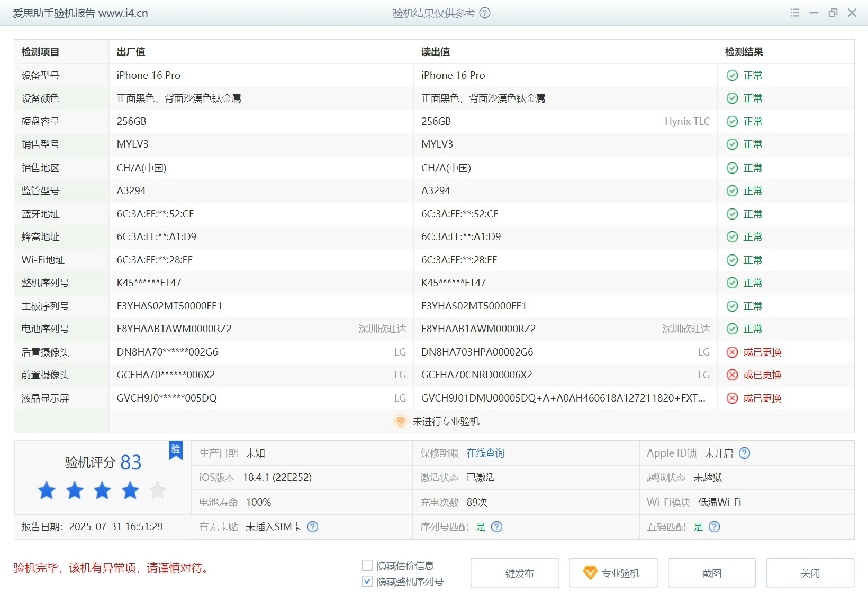Click read value DN8HA703HPA00002G6
This screenshot has width=868, height=601.
(x=477, y=352)
